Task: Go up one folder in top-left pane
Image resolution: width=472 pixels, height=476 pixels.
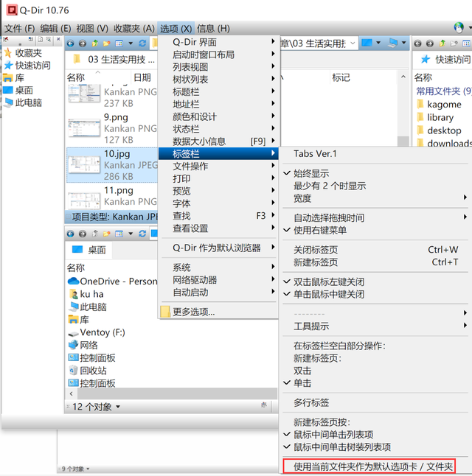Action: (95, 43)
